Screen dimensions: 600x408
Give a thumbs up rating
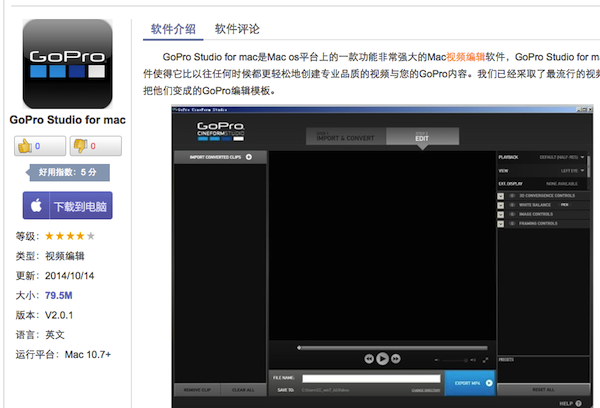click(x=40, y=146)
